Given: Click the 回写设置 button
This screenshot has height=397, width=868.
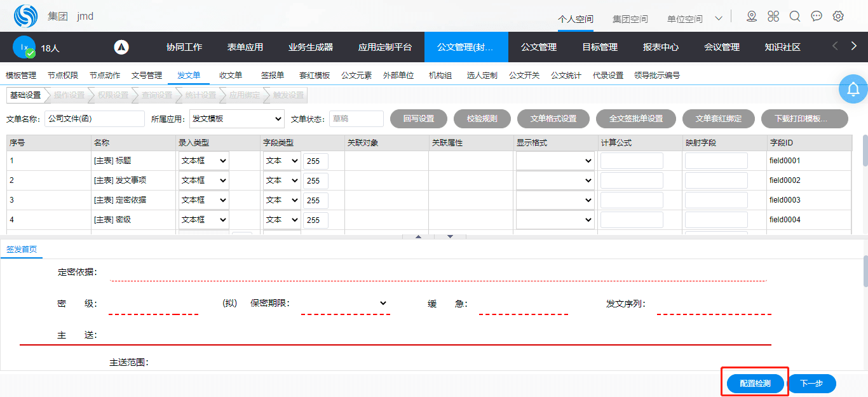Looking at the screenshot, I should click(419, 119).
